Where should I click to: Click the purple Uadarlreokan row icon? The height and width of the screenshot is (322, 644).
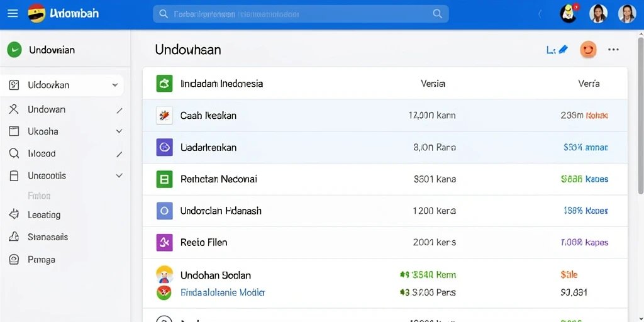164,147
